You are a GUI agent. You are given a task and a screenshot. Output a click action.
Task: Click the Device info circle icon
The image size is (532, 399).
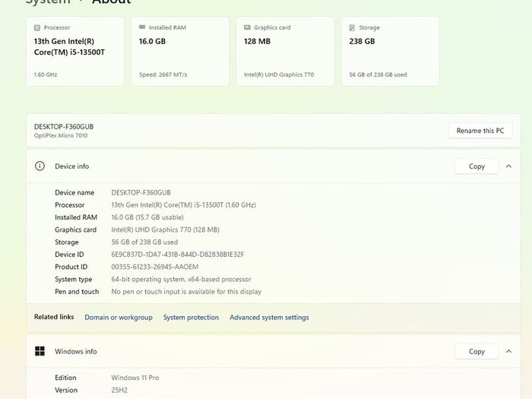coord(40,166)
